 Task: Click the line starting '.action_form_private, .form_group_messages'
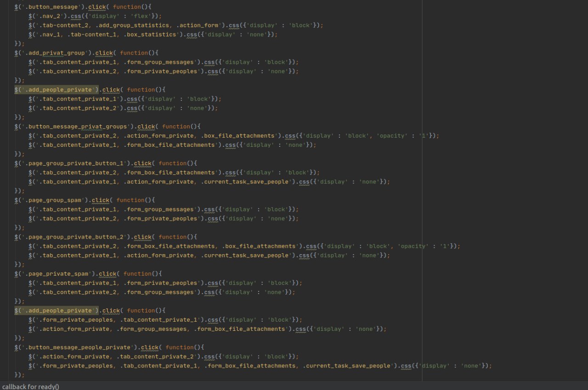(207, 329)
